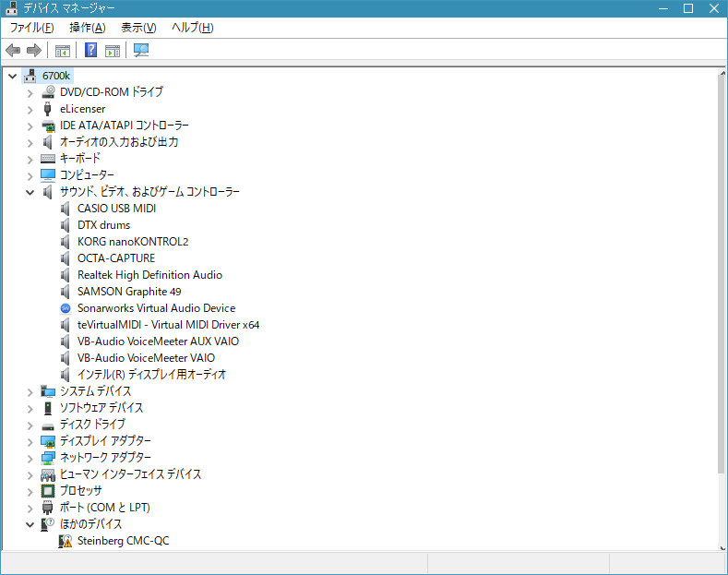The image size is (728, 575).
Task: Click the ネットワーク アダプター icon
Action: click(x=48, y=458)
